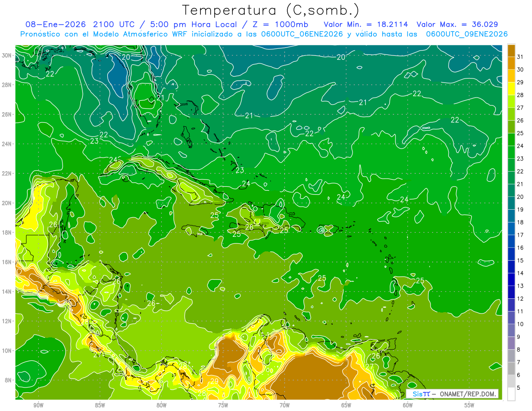This screenshot has height=411, width=532.
Task: Click the 24N latitude axis label
Action: (7, 144)
